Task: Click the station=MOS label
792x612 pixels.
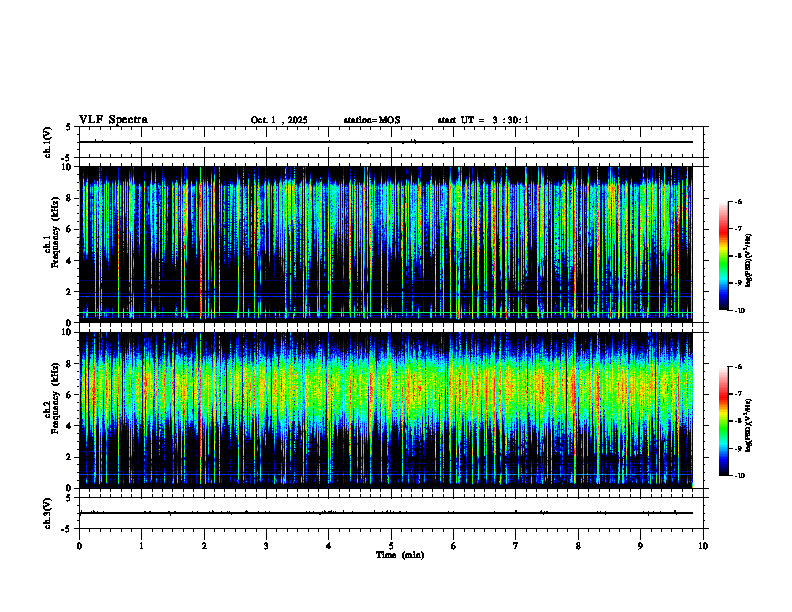Action: point(372,120)
